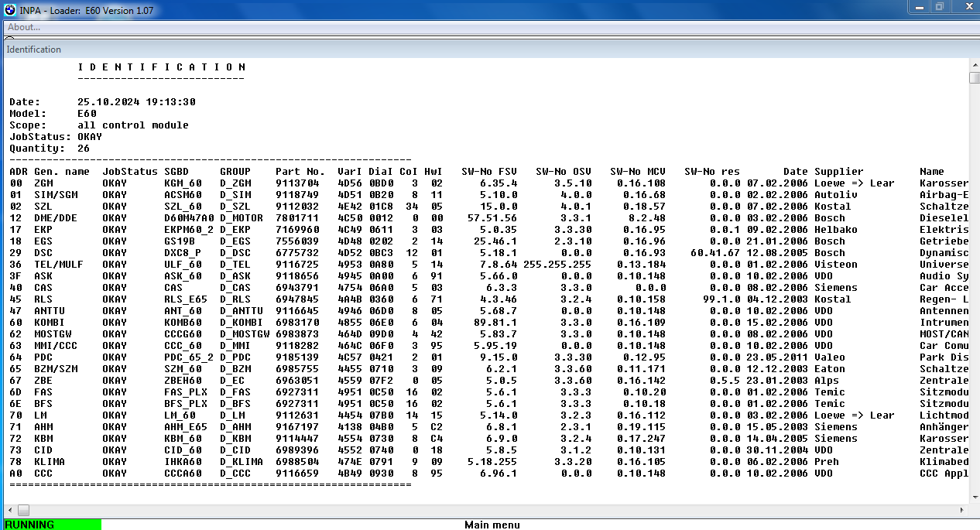This screenshot has width=980, height=530.
Task: Click BFS_PLX SGBD entry
Action: (x=186, y=403)
